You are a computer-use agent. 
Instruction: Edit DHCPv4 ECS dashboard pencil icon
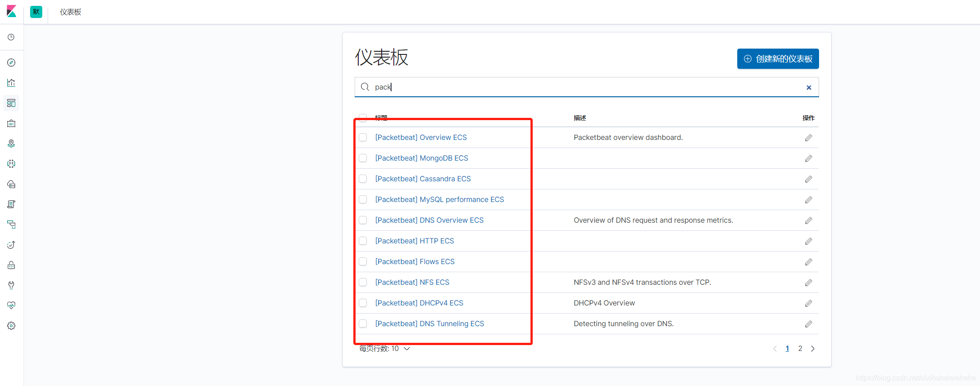coord(808,303)
